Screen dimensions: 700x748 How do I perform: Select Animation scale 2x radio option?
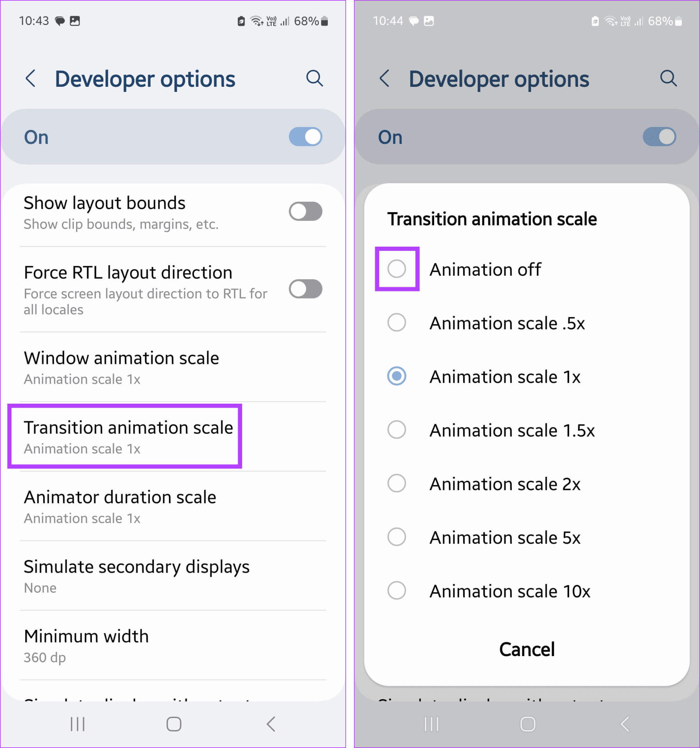click(397, 484)
